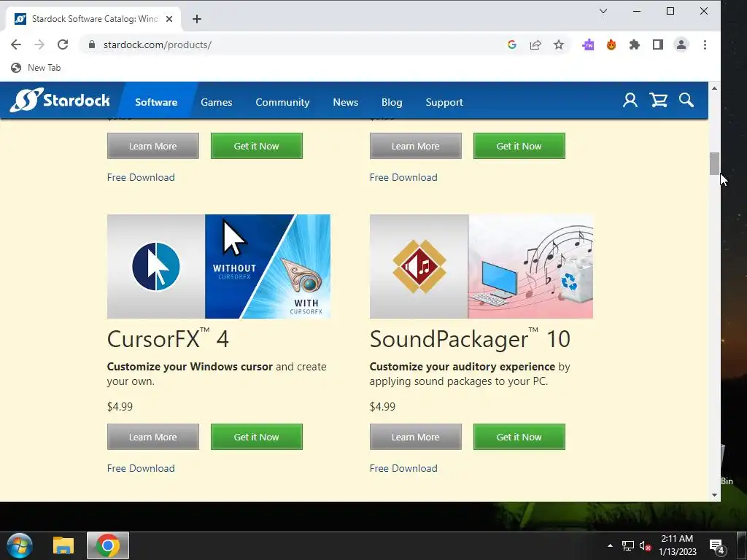Click the browser forward arrow
The width and height of the screenshot is (747, 560).
tap(39, 44)
